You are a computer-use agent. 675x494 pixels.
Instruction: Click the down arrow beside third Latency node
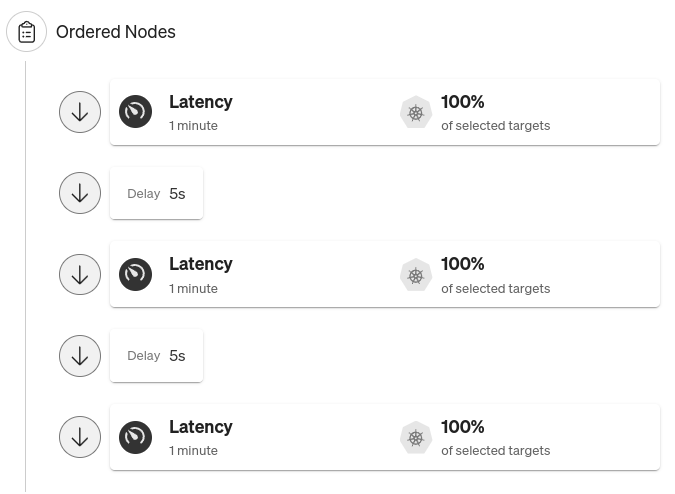tap(80, 437)
